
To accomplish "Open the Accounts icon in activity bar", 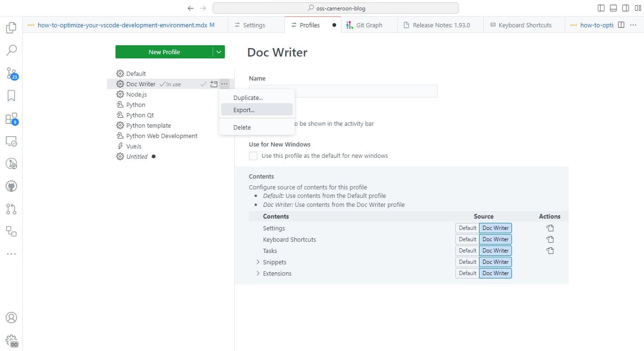I will click(x=11, y=318).
